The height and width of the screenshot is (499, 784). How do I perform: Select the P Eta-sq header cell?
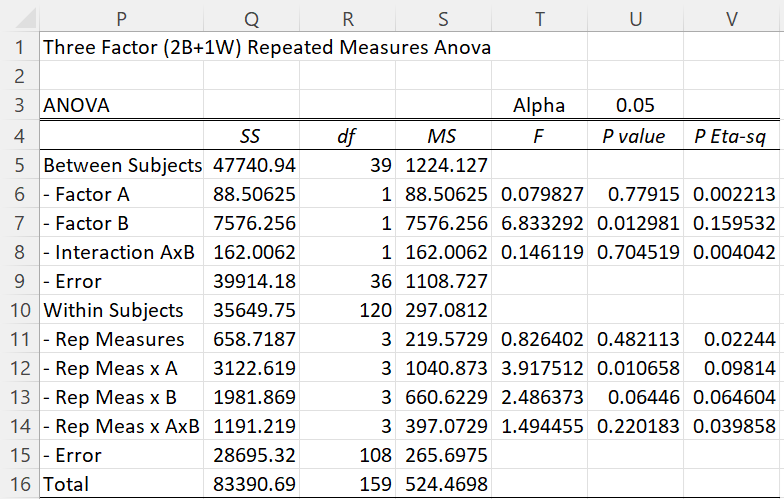[732, 136]
